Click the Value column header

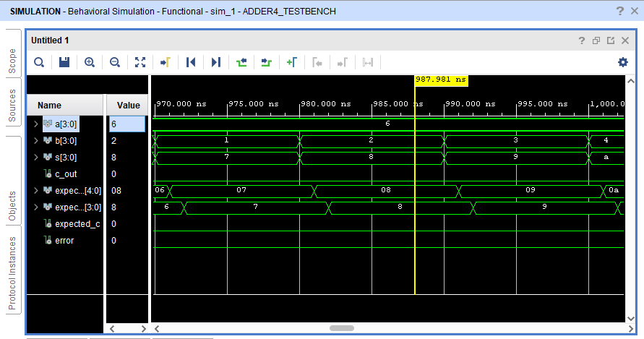tap(127, 106)
